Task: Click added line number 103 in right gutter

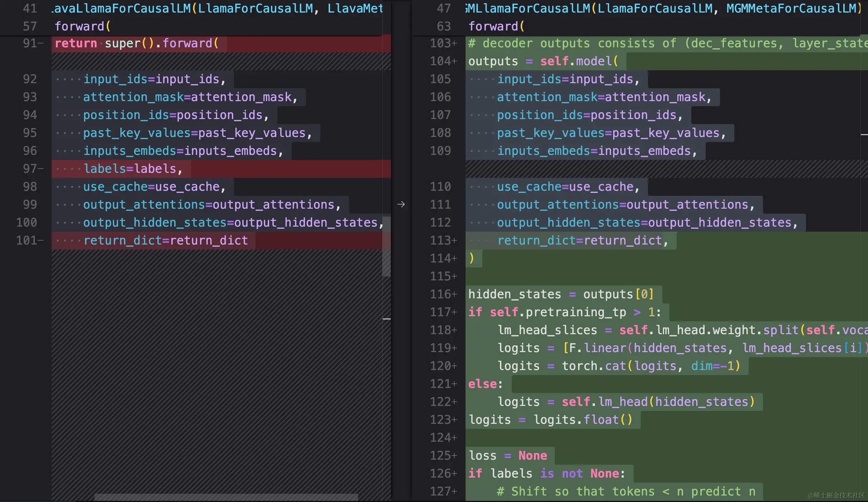Action: [441, 43]
